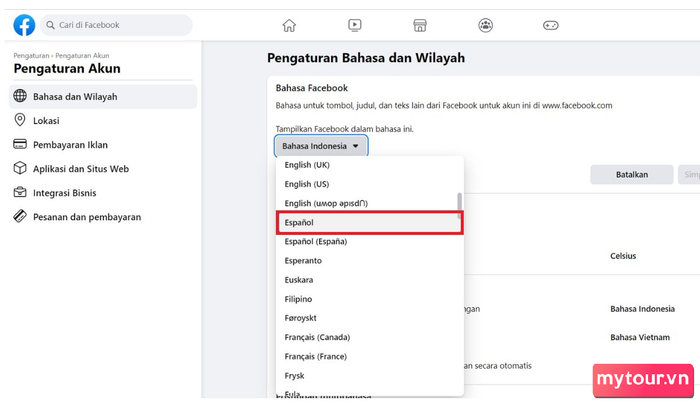Click the Bahasa Indonesia translation value
Viewport: 700px width, 405px height.
642,309
